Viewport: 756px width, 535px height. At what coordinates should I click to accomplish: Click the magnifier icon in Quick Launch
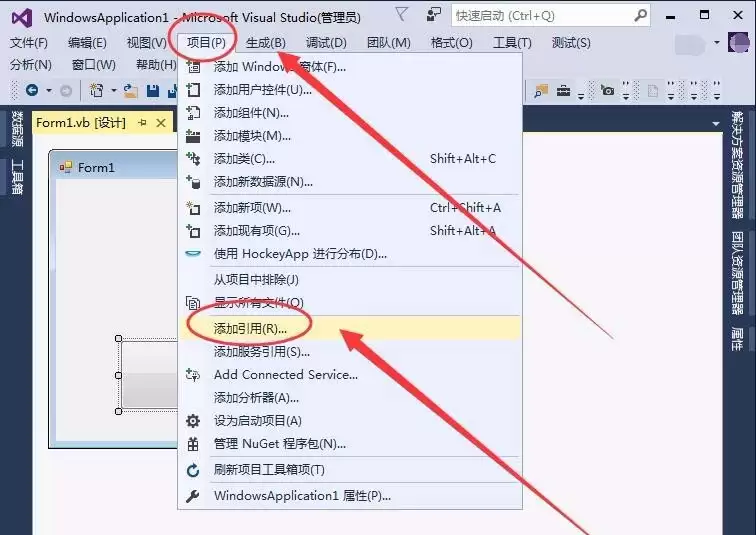point(640,15)
